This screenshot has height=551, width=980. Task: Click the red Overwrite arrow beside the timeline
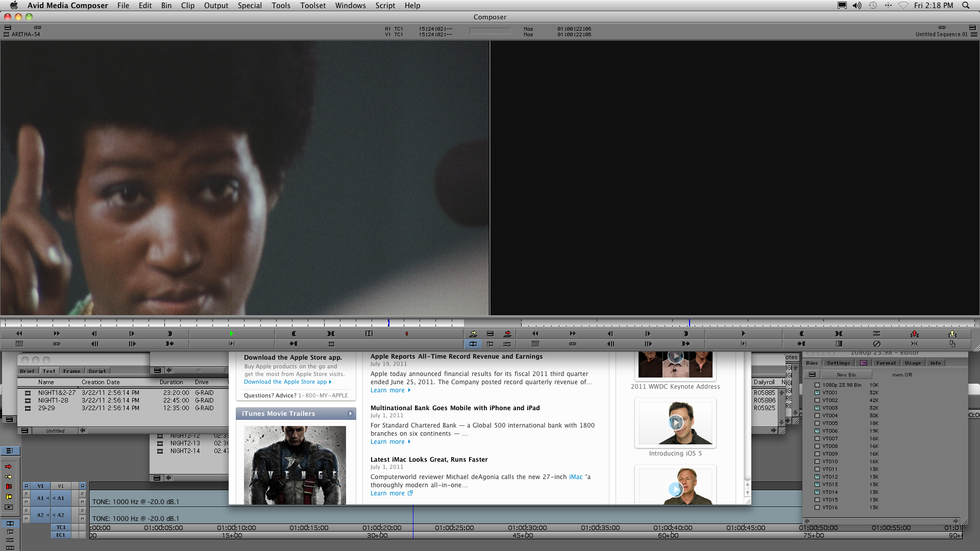tap(8, 466)
